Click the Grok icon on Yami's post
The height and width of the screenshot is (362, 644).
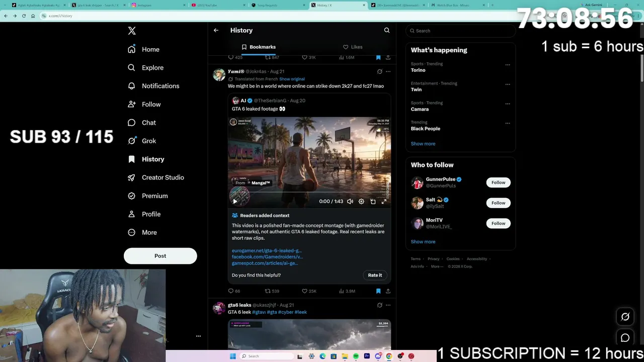click(380, 71)
